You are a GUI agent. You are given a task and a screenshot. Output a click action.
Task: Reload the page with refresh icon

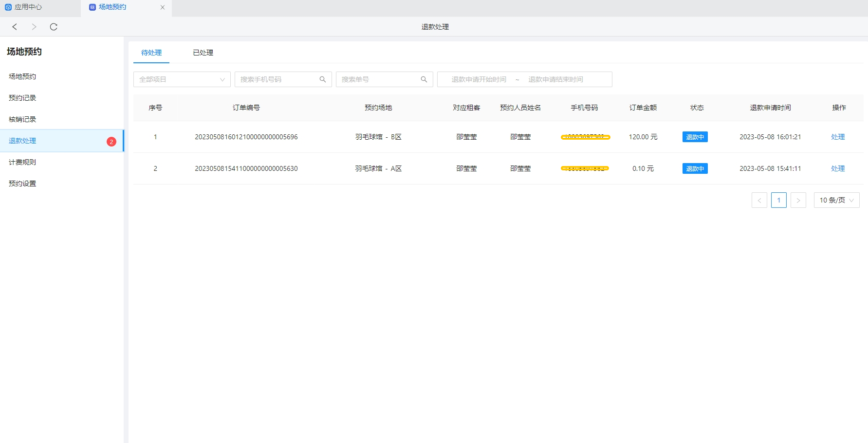point(54,27)
